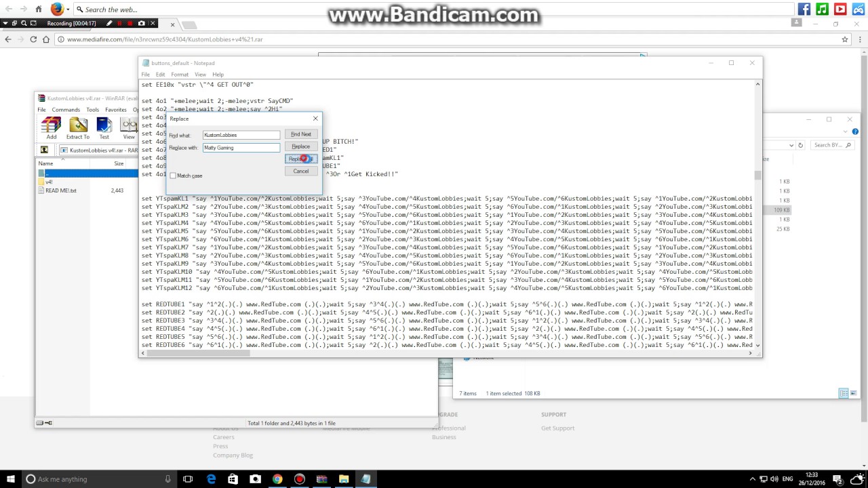Open Bandicam bar dropdown arrow
This screenshot has height=488, width=868.
point(5,24)
